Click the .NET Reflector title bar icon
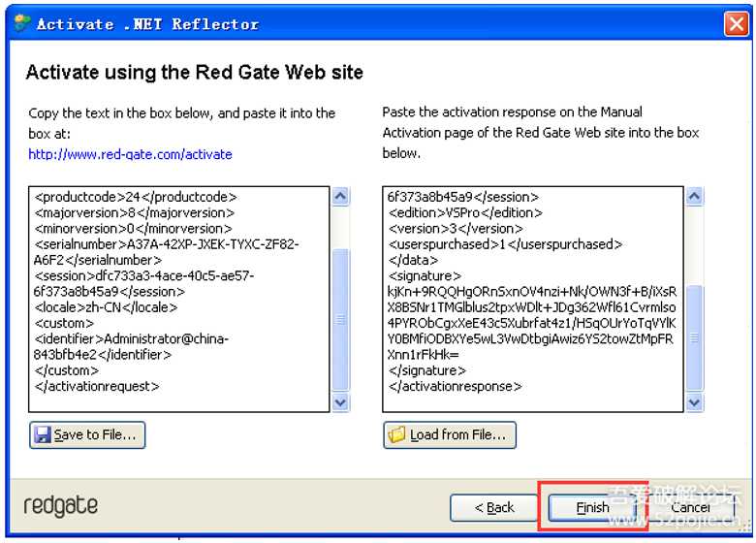 [x=22, y=23]
